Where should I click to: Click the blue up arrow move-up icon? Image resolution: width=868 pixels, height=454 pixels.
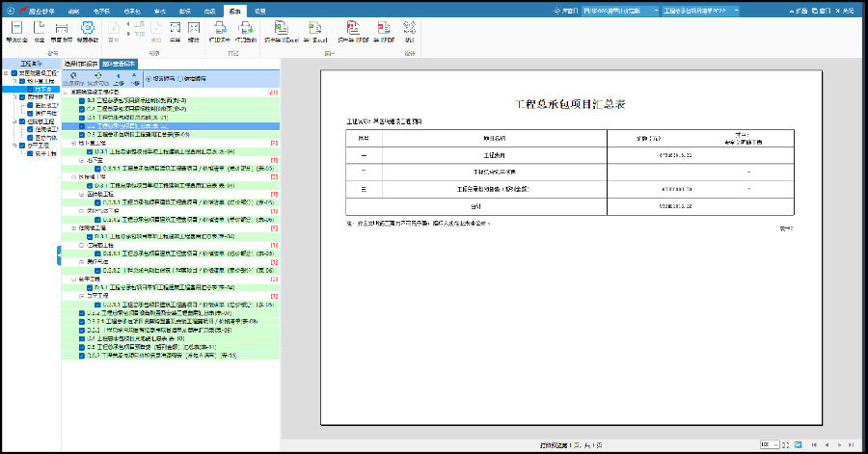click(120, 76)
